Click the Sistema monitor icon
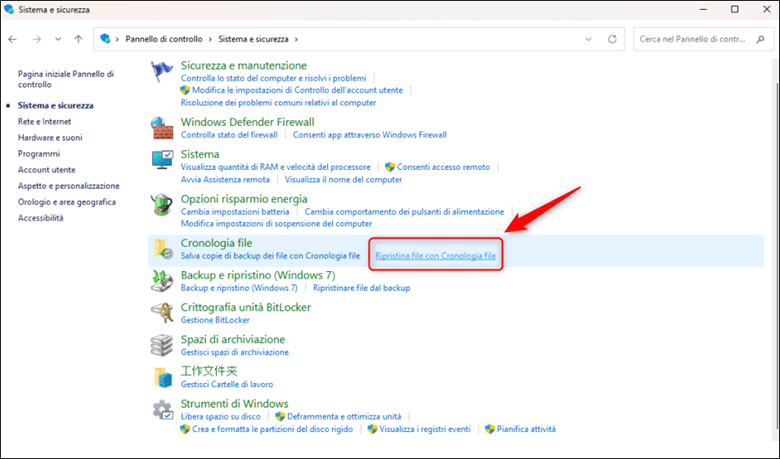The height and width of the screenshot is (459, 780). pos(162,161)
